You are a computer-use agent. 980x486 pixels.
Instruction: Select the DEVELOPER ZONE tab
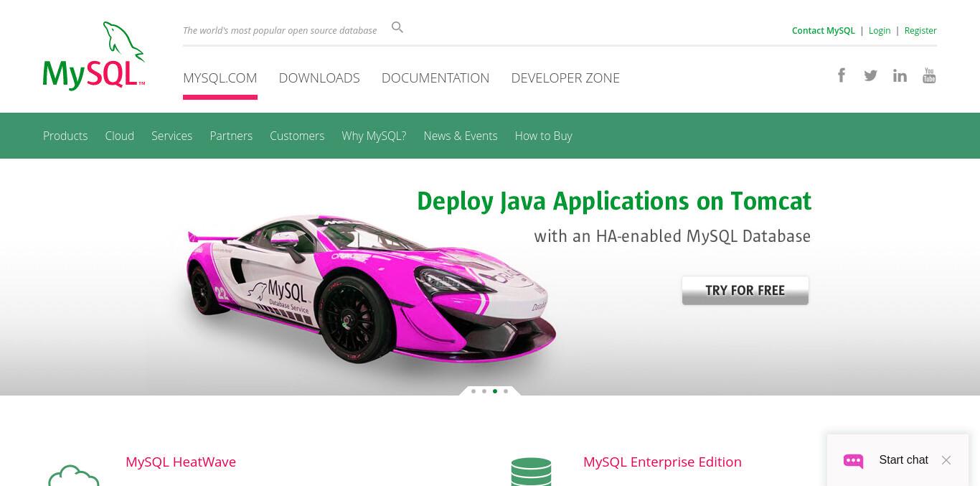click(x=565, y=78)
